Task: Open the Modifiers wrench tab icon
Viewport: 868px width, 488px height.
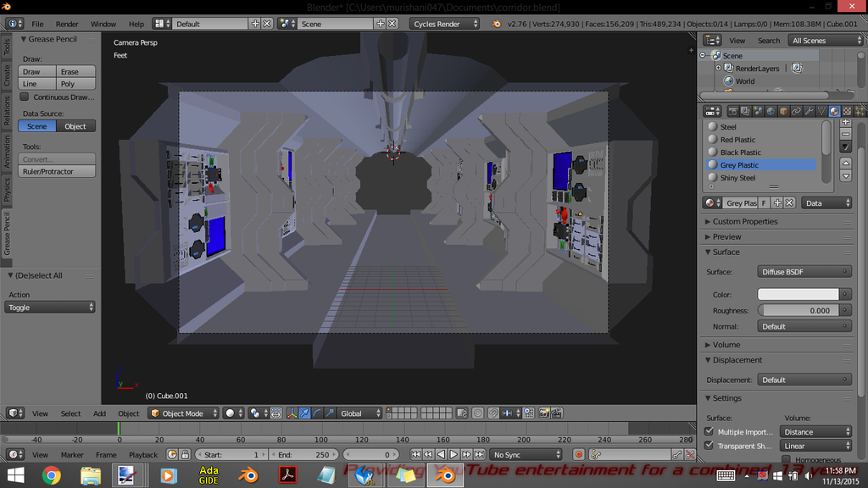Action: pyautogui.click(x=809, y=111)
